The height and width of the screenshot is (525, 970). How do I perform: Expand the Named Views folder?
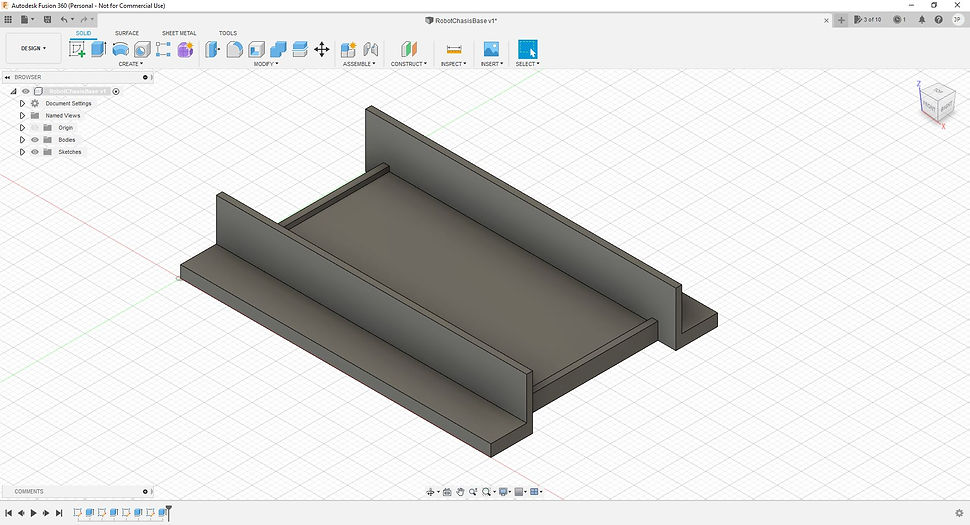[x=22, y=116]
